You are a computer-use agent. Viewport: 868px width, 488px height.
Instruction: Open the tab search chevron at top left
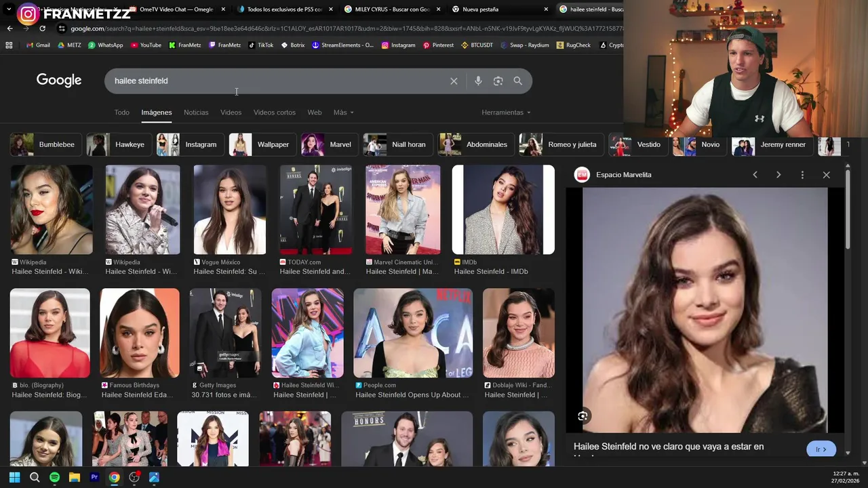pyautogui.click(x=8, y=9)
